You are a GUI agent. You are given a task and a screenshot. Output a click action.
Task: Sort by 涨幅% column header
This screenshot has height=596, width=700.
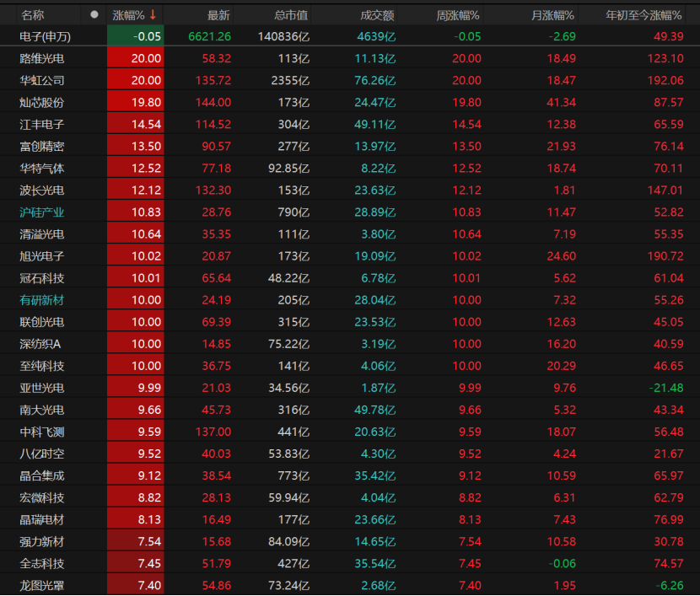pyautogui.click(x=129, y=15)
